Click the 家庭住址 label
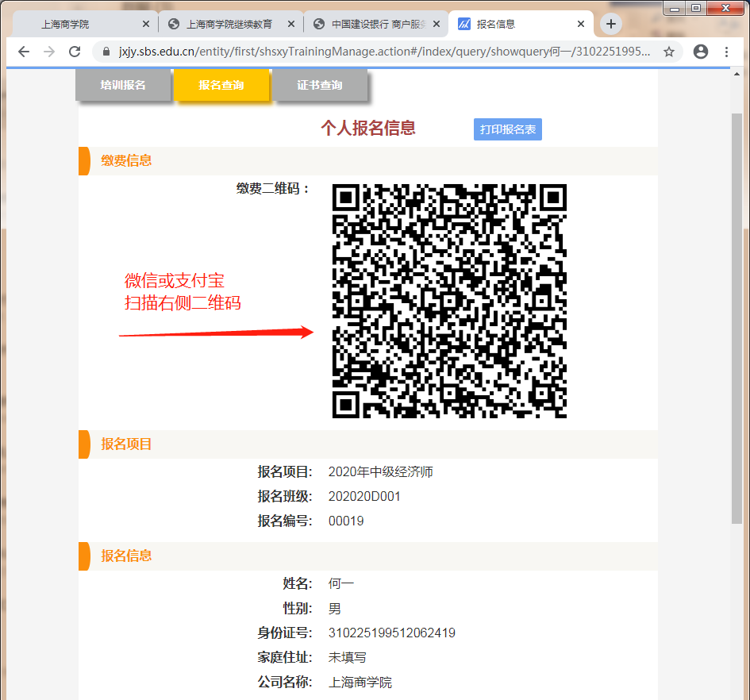Screen dimensions: 750x700 click(x=285, y=658)
